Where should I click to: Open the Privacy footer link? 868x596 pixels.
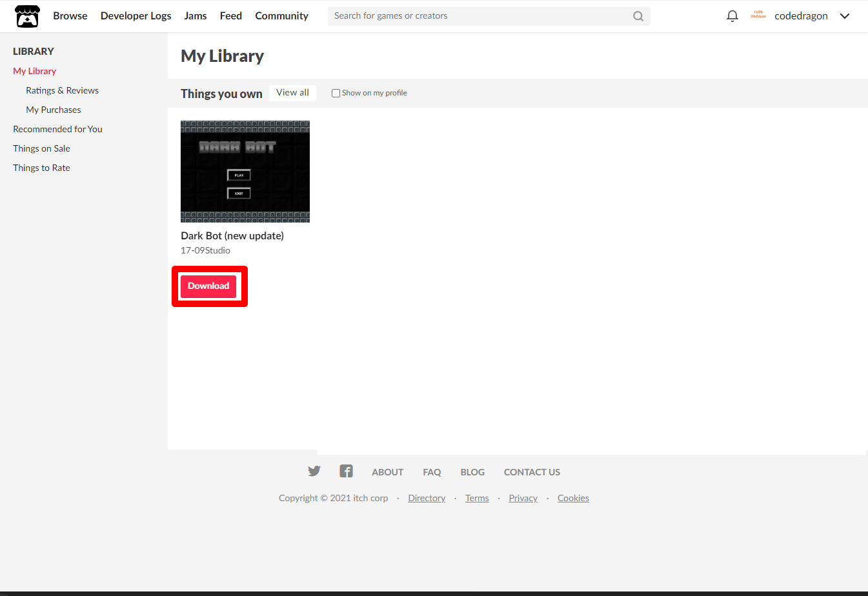click(523, 498)
